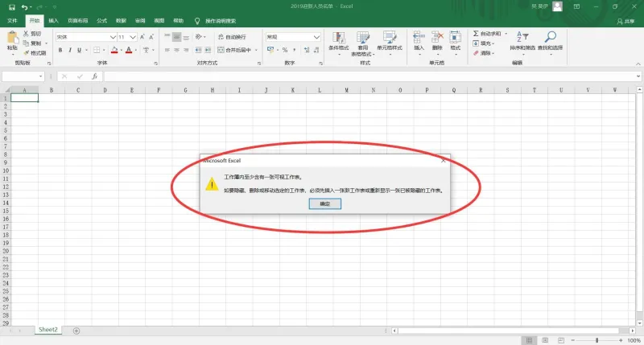Open 清除 clear dropdown
The height and width of the screenshot is (345, 644).
[484, 53]
